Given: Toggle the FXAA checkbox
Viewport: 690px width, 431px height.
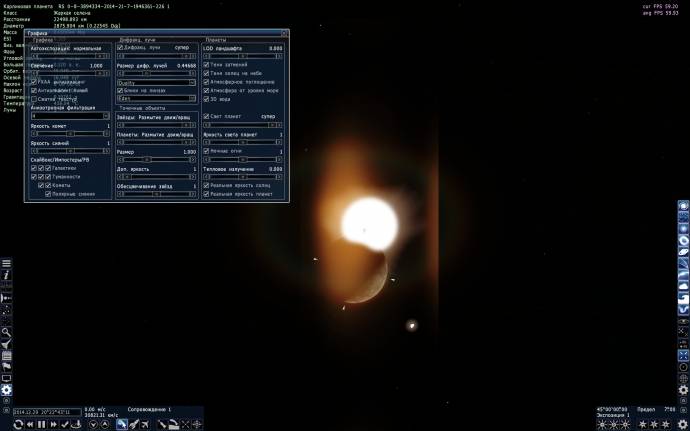Looking at the screenshot, I should pos(34,82).
